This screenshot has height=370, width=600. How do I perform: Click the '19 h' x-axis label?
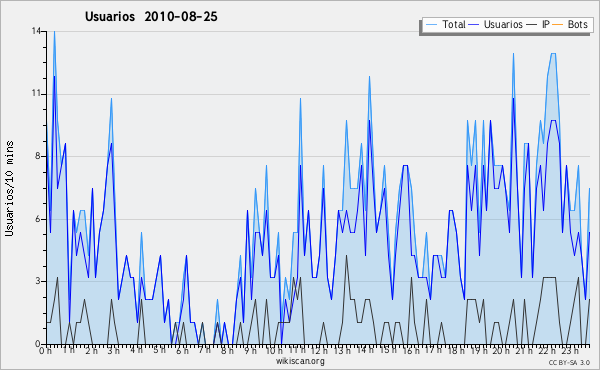pyautogui.click(x=478, y=350)
